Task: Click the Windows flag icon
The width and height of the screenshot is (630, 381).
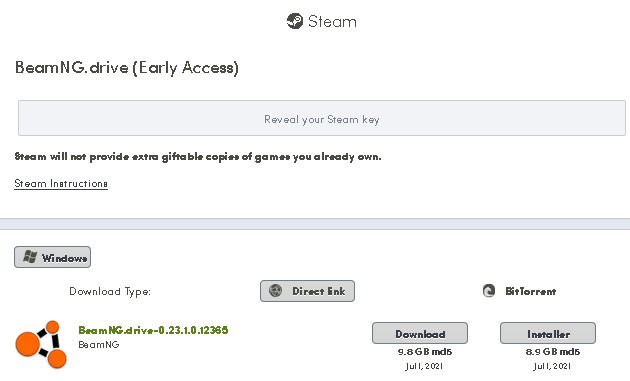Action: pos(30,257)
